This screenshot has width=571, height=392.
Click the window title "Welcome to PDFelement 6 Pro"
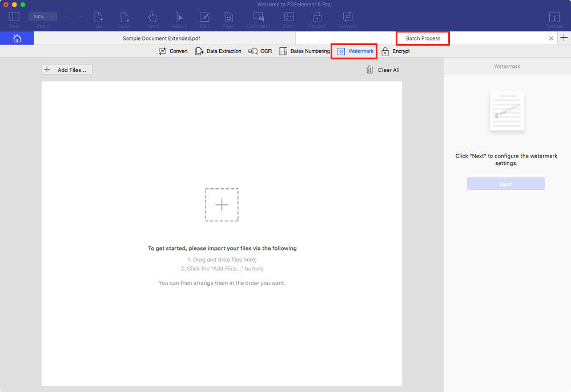pyautogui.click(x=294, y=5)
